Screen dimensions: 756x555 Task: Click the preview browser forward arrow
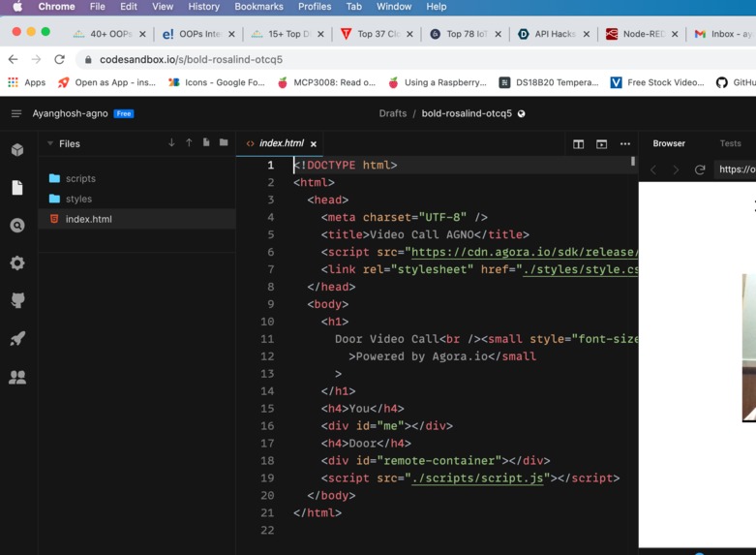tap(676, 170)
